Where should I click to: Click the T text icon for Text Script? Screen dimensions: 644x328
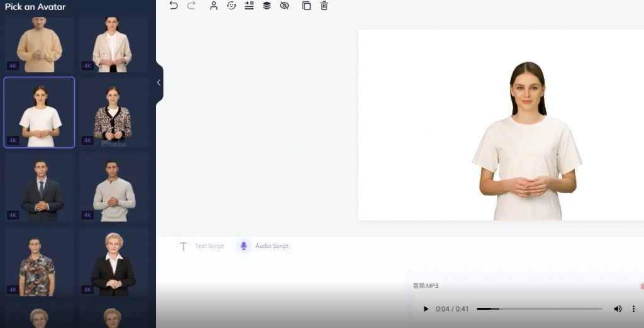[183, 246]
